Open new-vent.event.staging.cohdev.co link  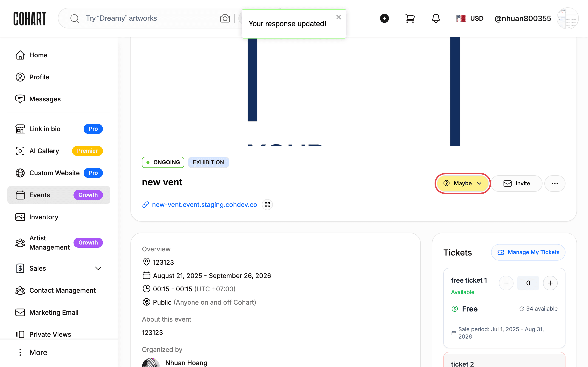tap(204, 205)
